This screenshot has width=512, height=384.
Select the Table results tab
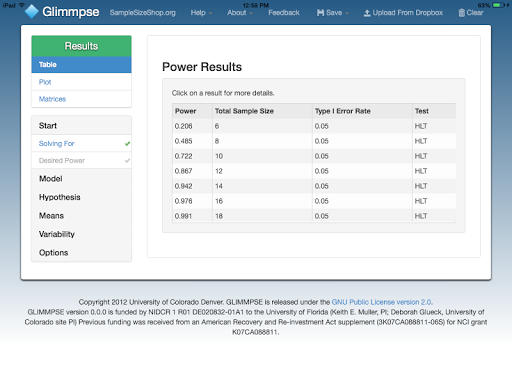pos(81,65)
